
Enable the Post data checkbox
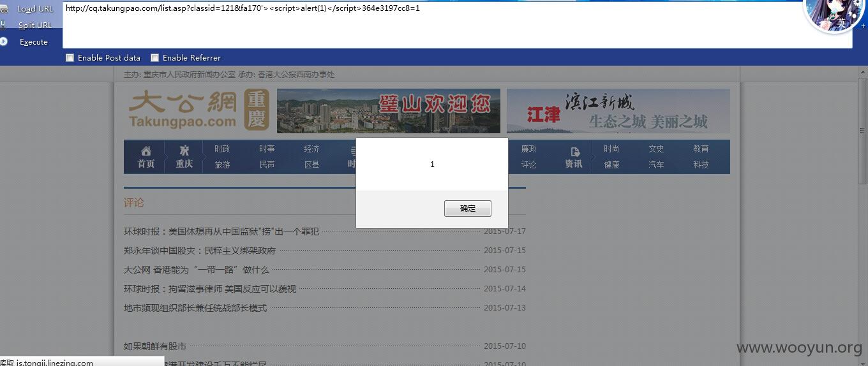click(x=70, y=57)
